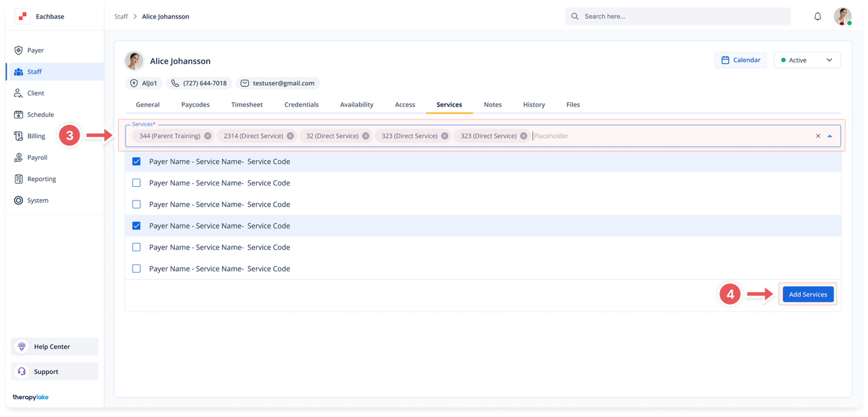Click the Payroll icon in sidebar
Screen dimensions: 868x417
(19, 158)
